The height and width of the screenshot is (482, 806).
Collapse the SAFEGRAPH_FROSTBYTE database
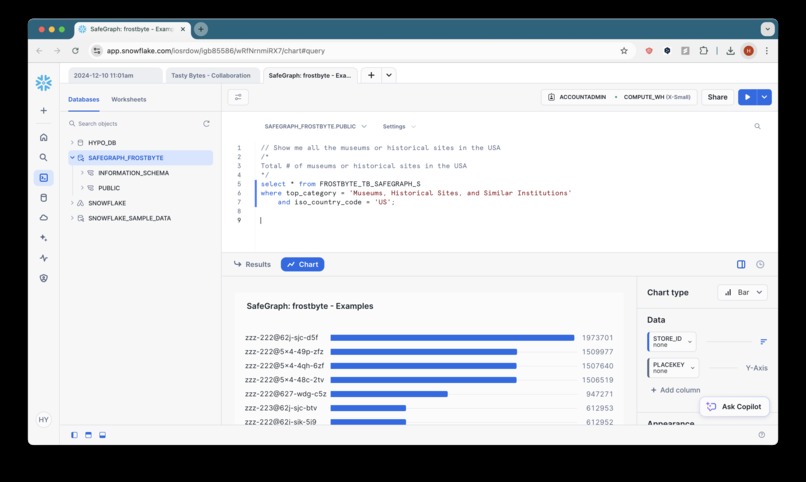click(x=72, y=158)
